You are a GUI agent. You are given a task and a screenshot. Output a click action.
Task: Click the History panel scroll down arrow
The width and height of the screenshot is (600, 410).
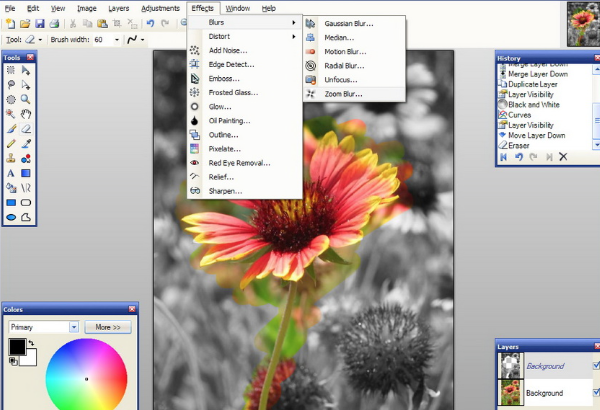tap(597, 145)
